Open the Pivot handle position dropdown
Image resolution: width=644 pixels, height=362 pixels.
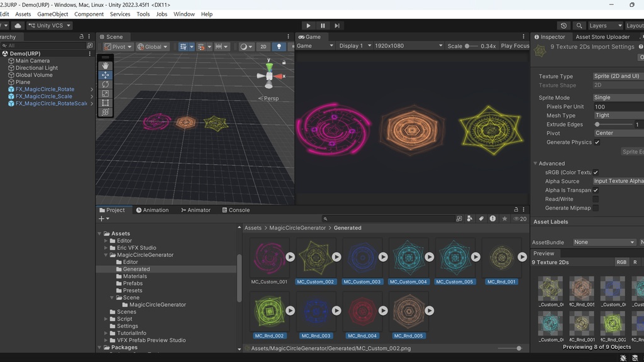(x=118, y=47)
